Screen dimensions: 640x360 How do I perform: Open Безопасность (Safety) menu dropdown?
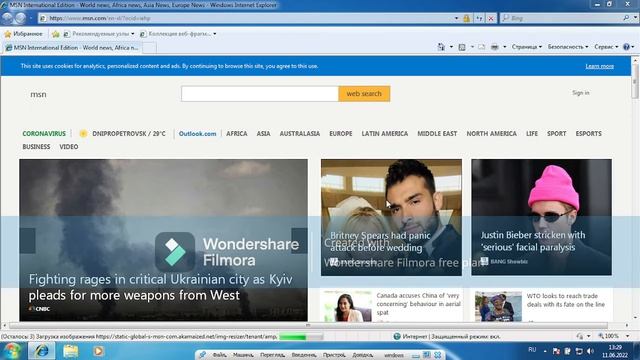(x=568, y=47)
